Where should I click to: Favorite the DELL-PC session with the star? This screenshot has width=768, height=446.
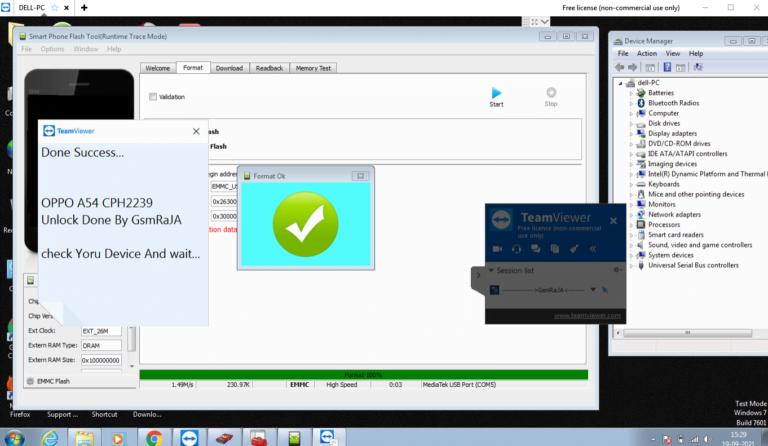coord(55,8)
